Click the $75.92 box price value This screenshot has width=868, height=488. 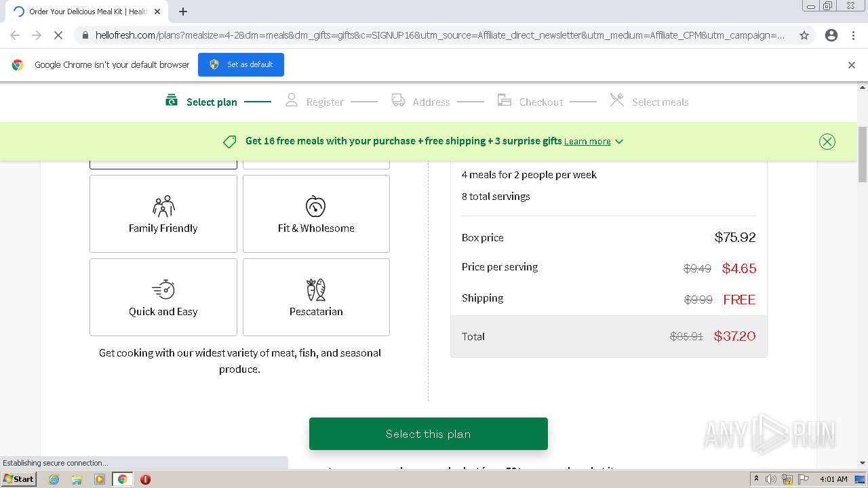tap(735, 237)
